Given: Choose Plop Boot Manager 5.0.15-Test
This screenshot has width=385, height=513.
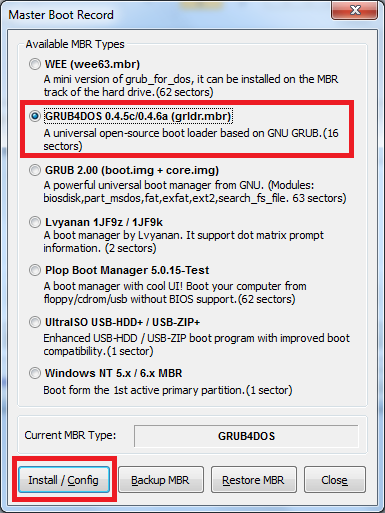Looking at the screenshot, I should pyautogui.click(x=35, y=270).
